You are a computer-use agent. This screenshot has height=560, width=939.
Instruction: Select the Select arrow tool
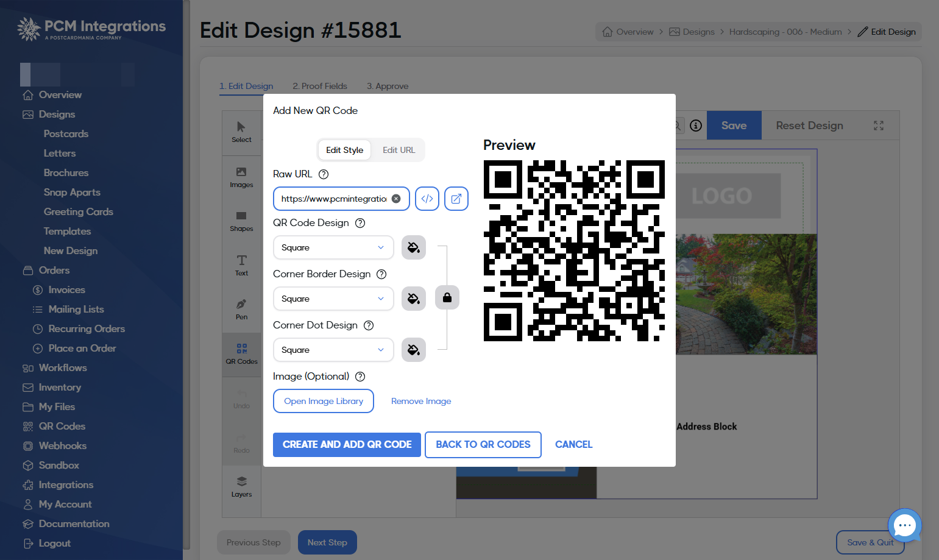point(241,132)
